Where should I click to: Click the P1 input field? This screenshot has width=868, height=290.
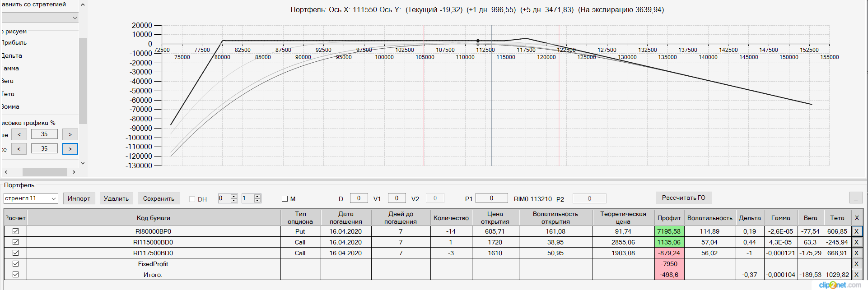click(491, 198)
